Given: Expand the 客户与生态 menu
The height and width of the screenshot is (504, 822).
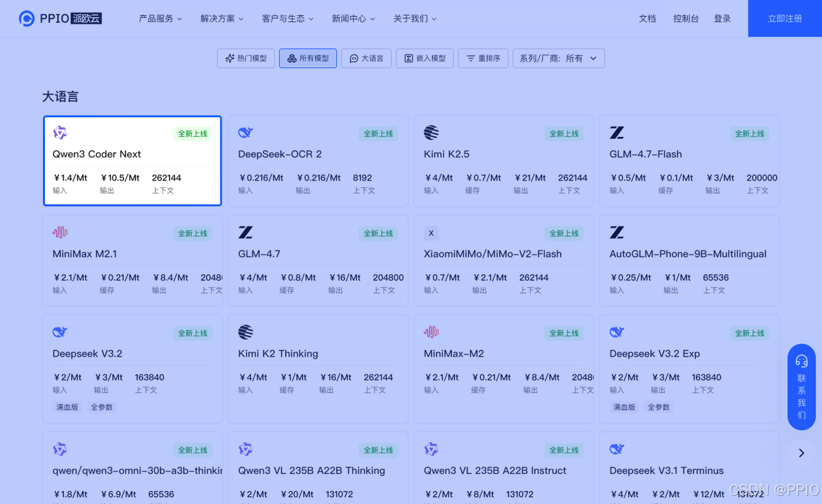Looking at the screenshot, I should pos(288,19).
